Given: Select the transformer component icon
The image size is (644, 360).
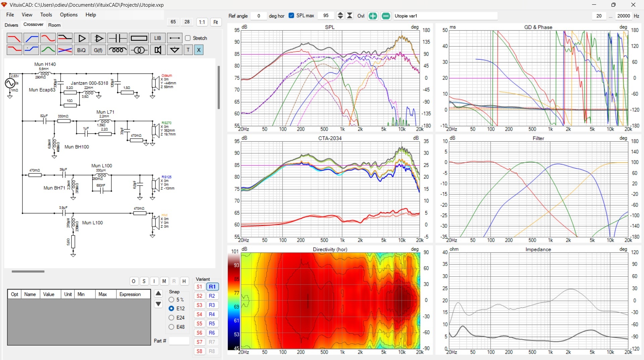Looking at the screenshot, I should (139, 50).
